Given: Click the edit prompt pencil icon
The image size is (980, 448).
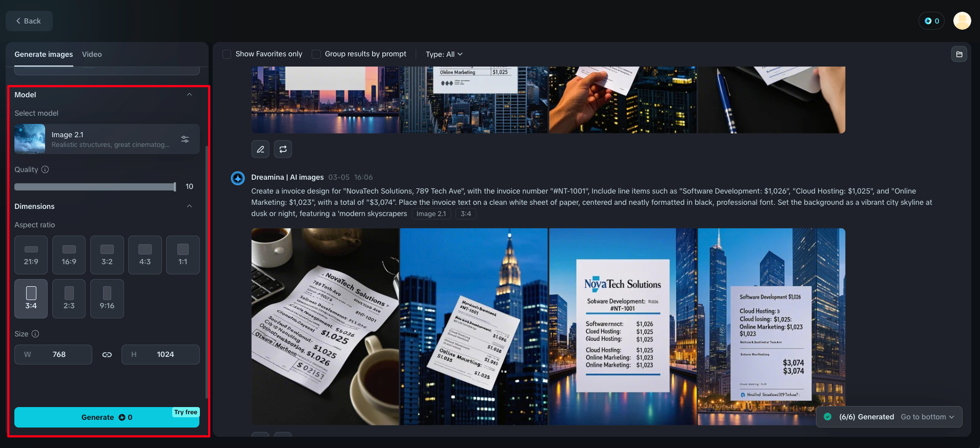Looking at the screenshot, I should 260,149.
